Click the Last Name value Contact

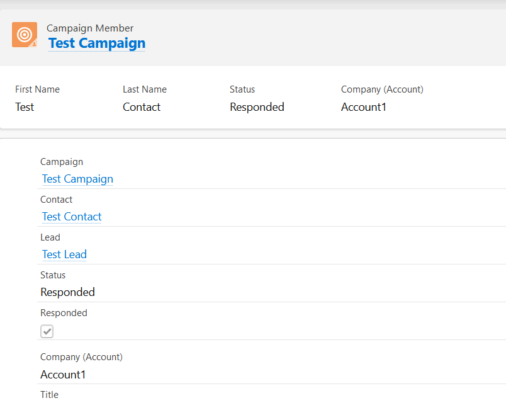click(142, 107)
